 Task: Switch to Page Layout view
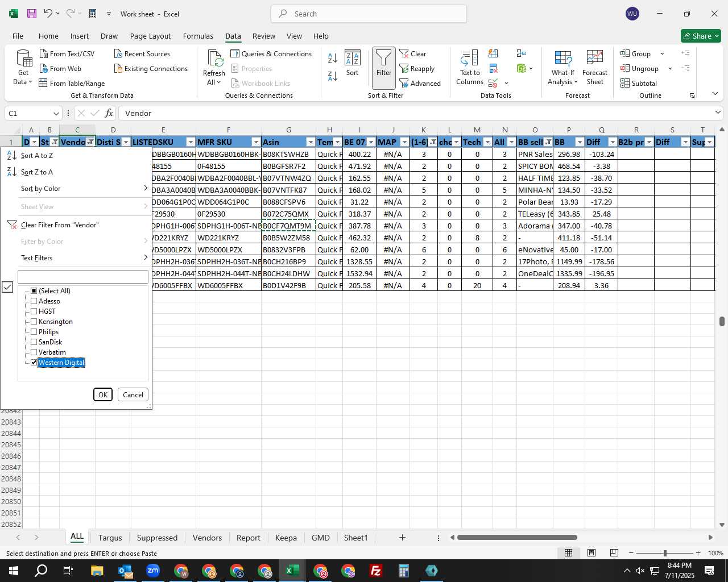[x=591, y=553]
